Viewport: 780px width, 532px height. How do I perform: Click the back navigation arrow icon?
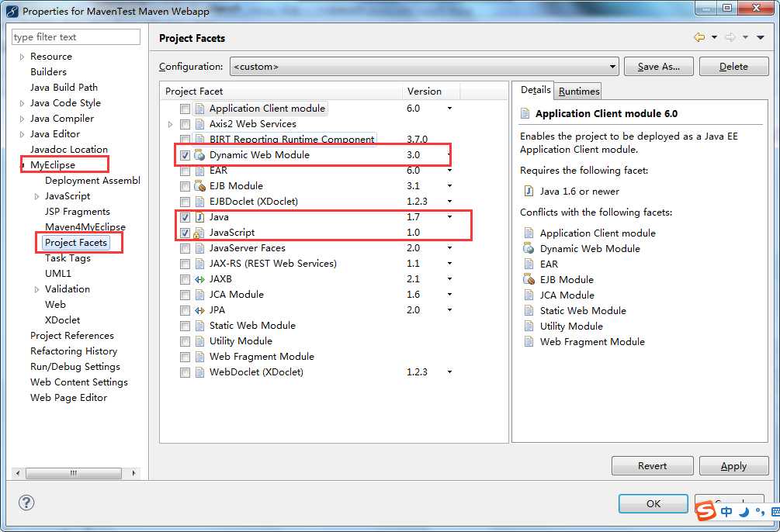[699, 37]
